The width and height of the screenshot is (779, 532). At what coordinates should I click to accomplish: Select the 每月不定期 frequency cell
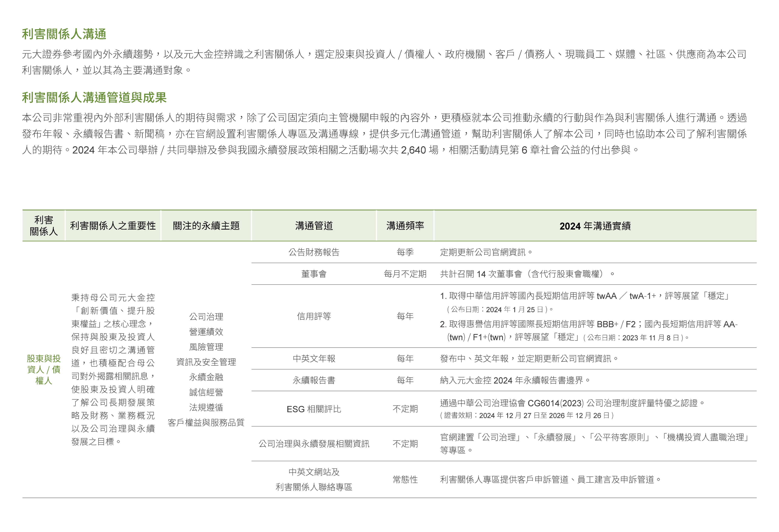[x=405, y=274]
